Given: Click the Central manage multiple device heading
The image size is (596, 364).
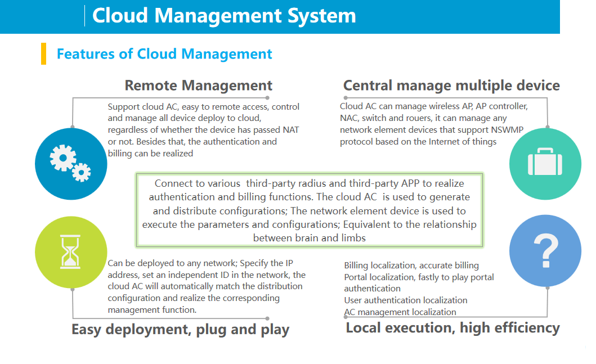Looking at the screenshot, I should (x=451, y=86).
